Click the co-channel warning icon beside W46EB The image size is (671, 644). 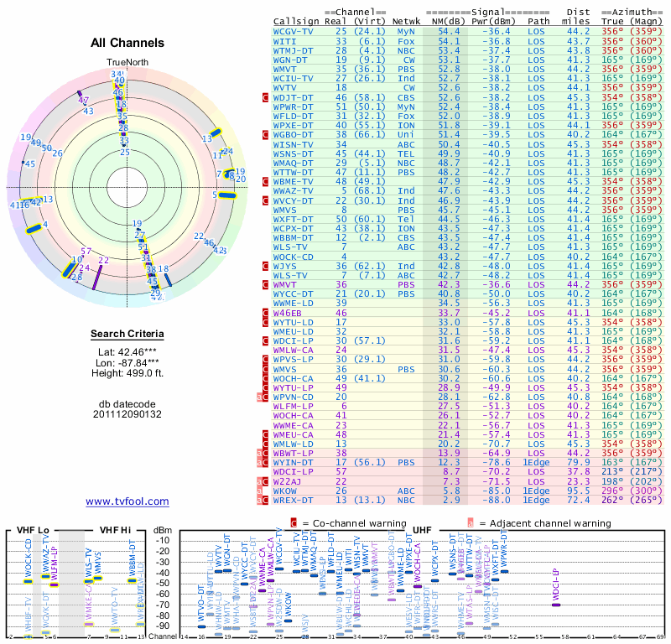[265, 313]
